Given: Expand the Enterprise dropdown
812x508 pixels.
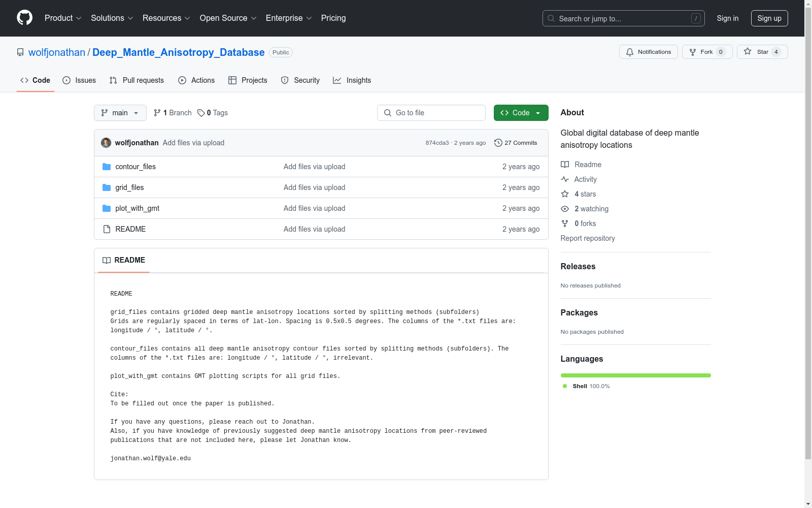Looking at the screenshot, I should pyautogui.click(x=289, y=18).
